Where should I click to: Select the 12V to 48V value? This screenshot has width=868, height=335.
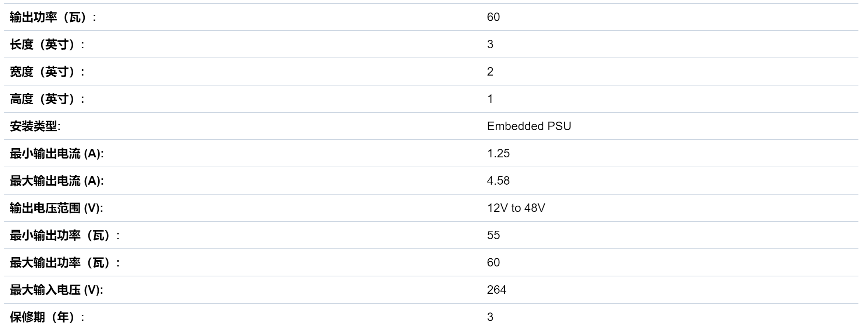[516, 208]
